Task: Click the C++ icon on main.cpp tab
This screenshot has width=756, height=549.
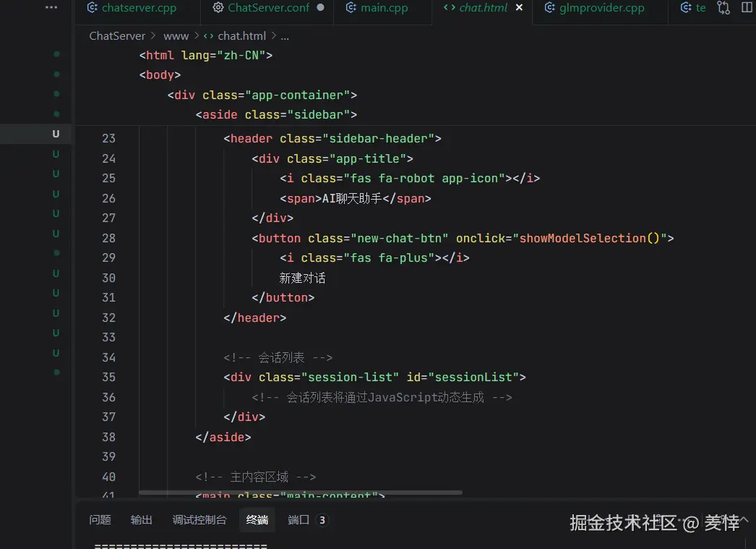Action: pyautogui.click(x=351, y=7)
